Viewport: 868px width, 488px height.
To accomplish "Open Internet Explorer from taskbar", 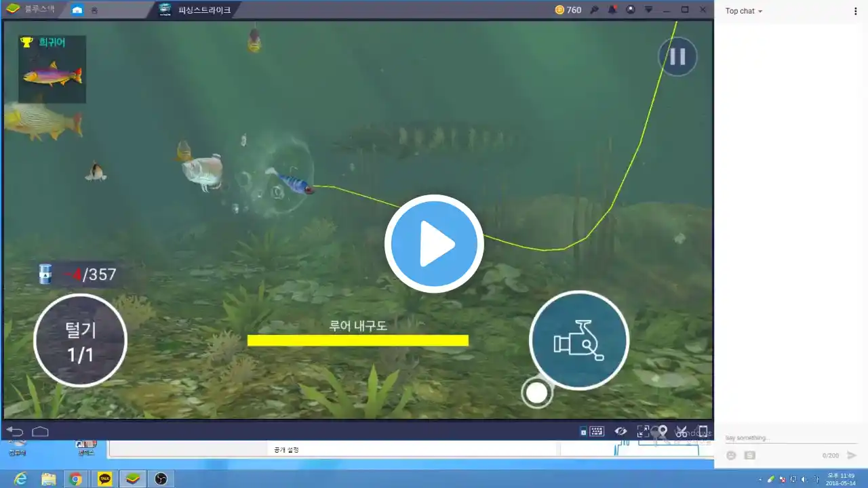I will [x=20, y=479].
